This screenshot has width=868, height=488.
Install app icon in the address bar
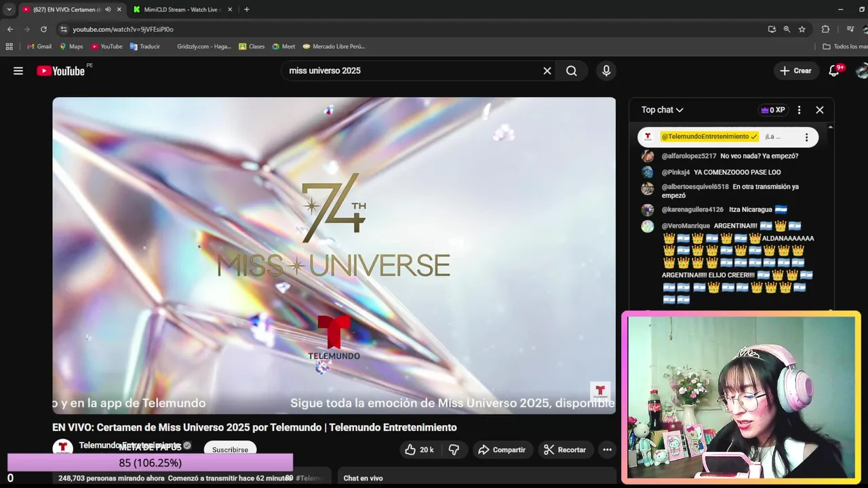[772, 29]
